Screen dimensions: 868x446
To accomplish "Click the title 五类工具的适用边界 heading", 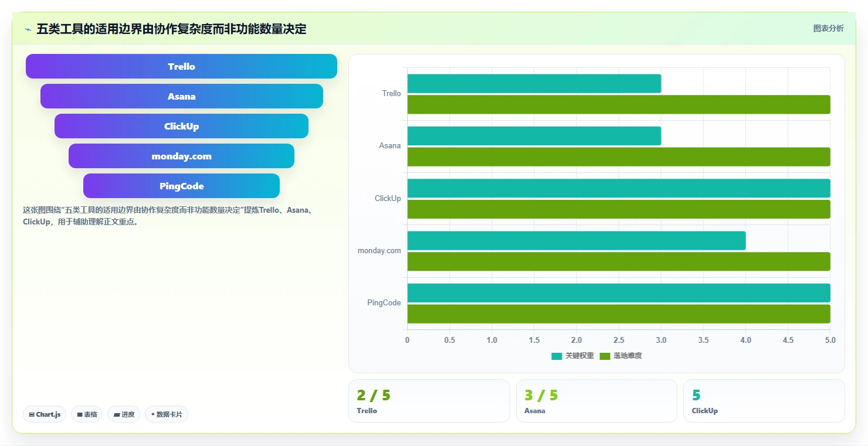I will click(x=171, y=29).
